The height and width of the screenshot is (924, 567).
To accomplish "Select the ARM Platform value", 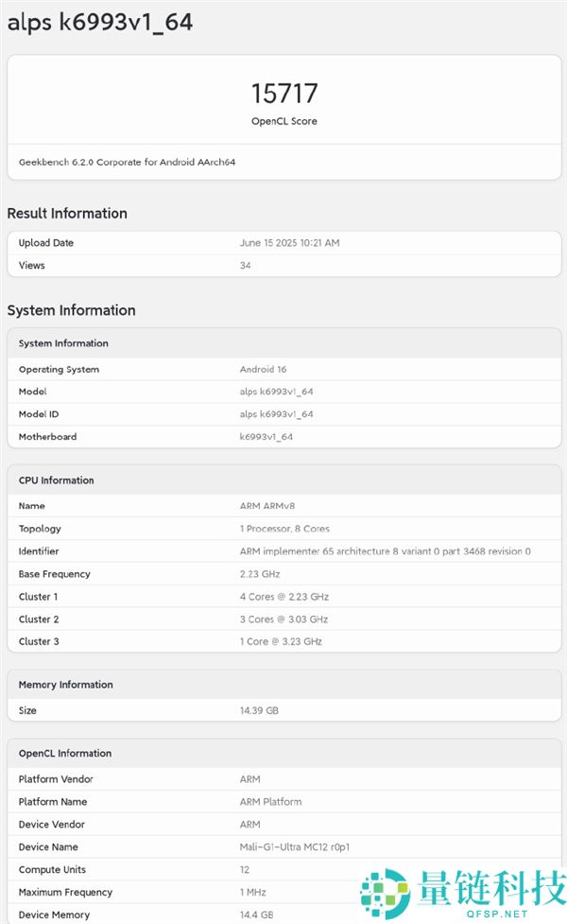I will coord(271,802).
